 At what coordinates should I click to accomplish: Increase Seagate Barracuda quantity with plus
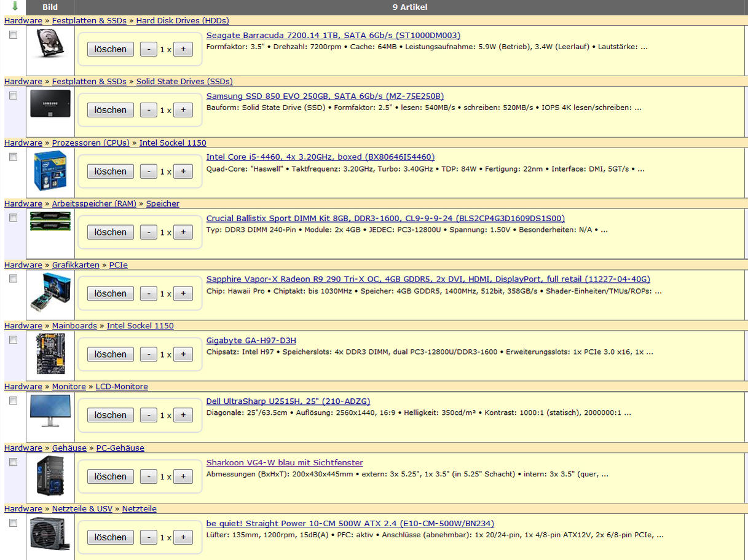tap(183, 49)
